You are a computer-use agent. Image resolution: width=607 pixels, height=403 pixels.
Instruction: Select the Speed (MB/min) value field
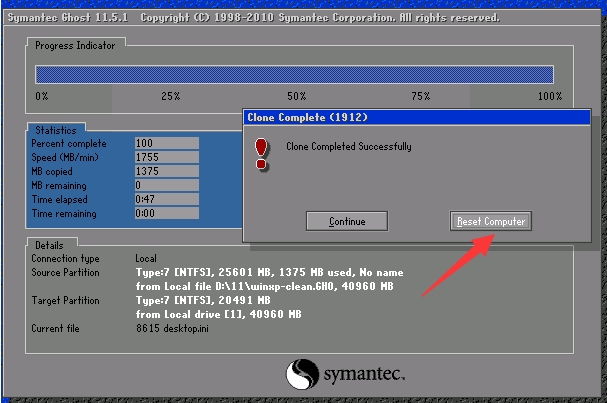click(167, 157)
